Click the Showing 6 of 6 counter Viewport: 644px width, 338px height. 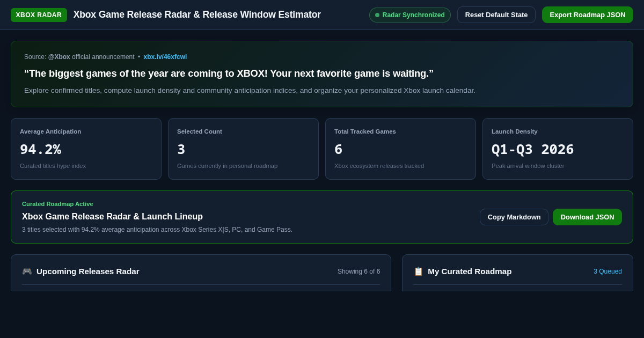[x=358, y=271]
